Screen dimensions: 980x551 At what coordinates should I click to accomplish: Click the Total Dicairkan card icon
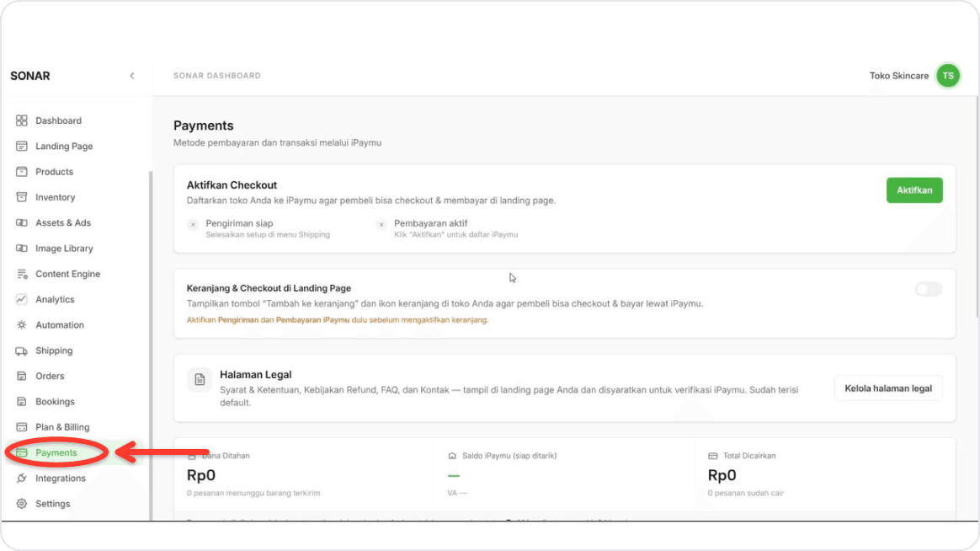(x=712, y=456)
